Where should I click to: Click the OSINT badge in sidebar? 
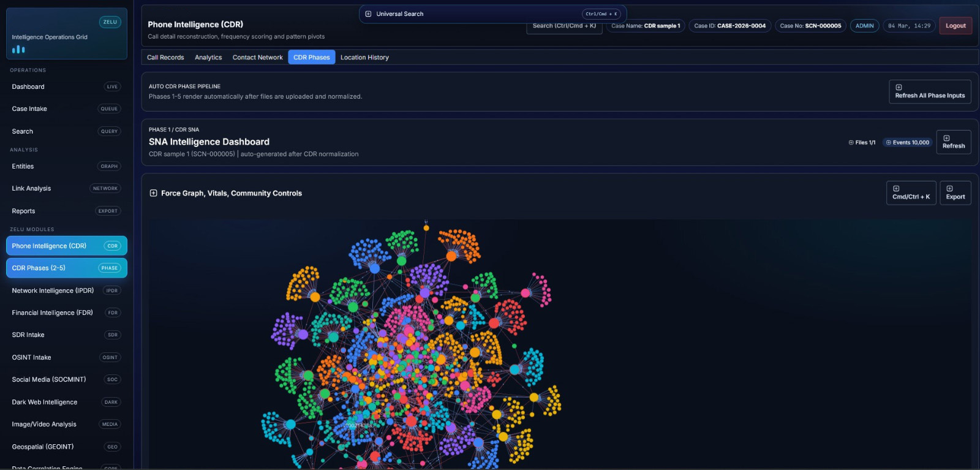(110, 358)
